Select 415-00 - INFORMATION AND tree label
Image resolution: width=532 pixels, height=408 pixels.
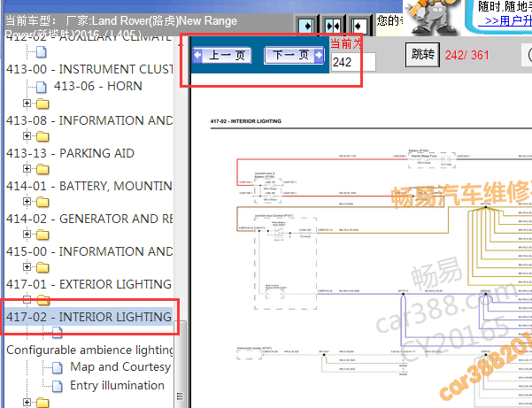pos(89,251)
